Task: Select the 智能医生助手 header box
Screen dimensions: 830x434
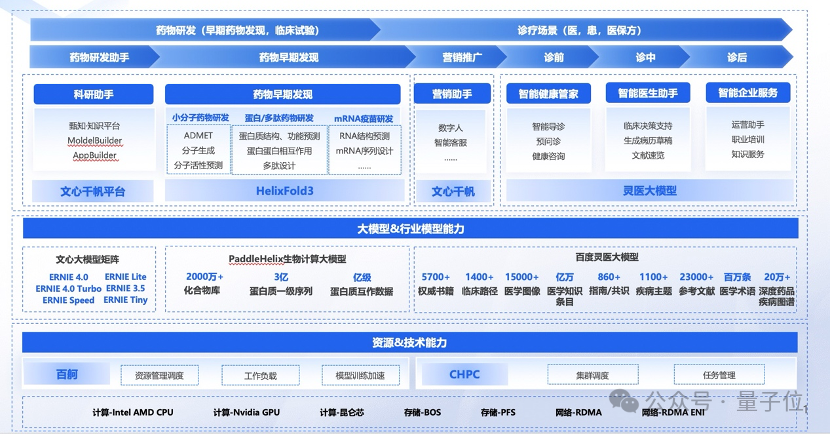Action: (x=648, y=93)
